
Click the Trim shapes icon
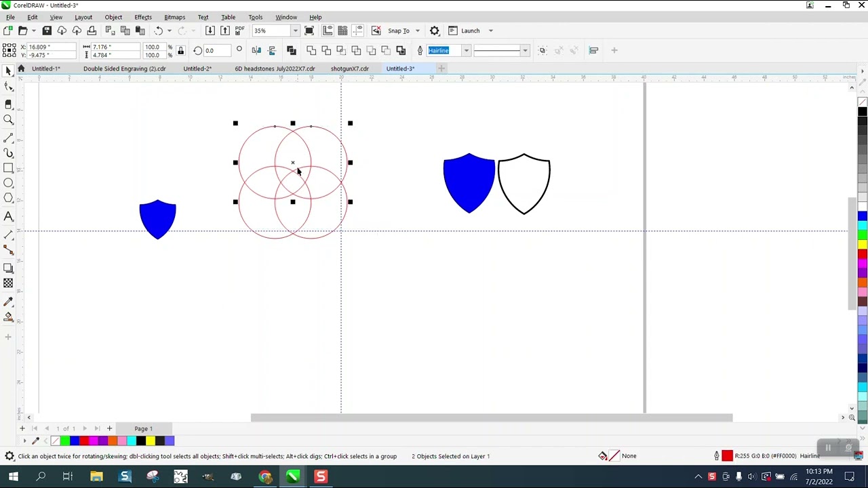326,50
